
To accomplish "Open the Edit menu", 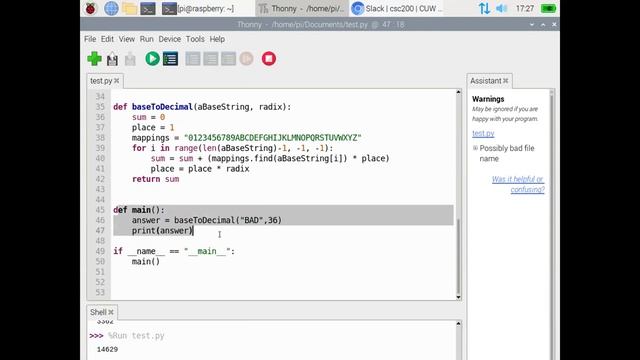I will 107,39.
